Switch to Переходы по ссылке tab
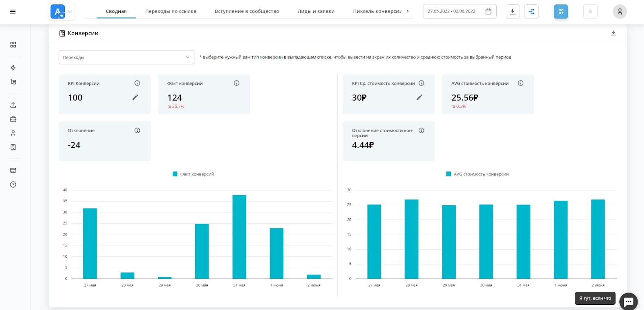The image size is (644, 310). coord(171,11)
